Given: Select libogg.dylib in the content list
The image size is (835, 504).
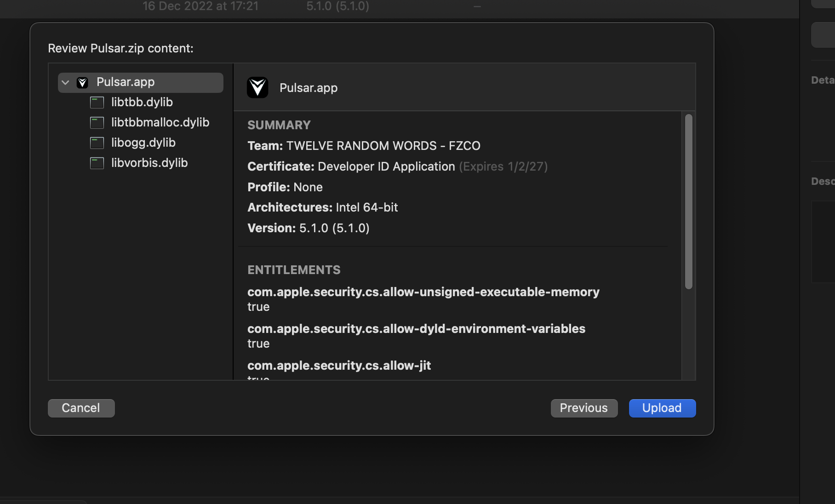Looking at the screenshot, I should (x=143, y=143).
